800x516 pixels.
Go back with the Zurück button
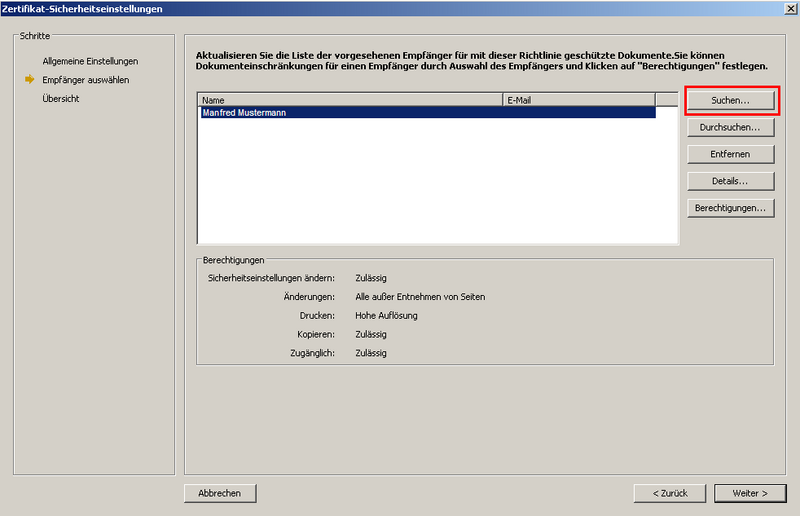[x=669, y=492]
